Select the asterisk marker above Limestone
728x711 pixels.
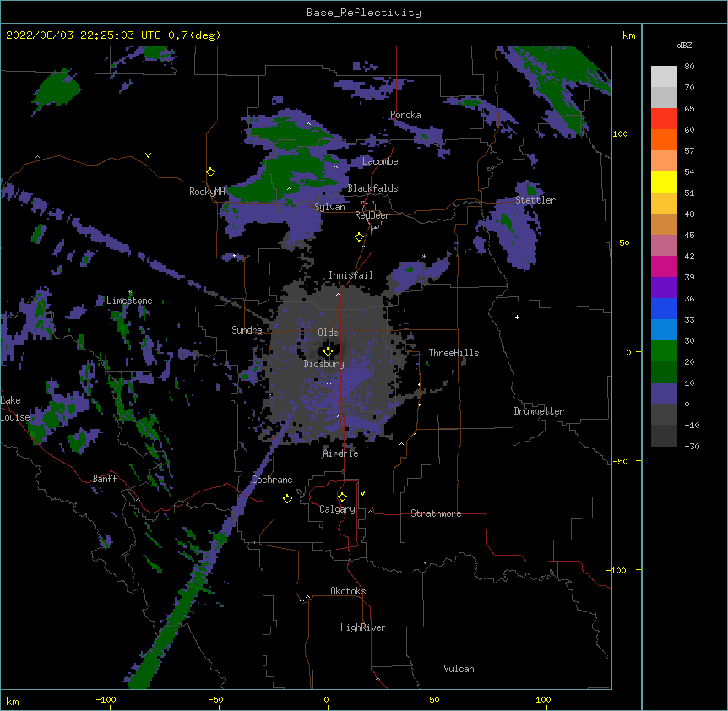click(x=130, y=292)
